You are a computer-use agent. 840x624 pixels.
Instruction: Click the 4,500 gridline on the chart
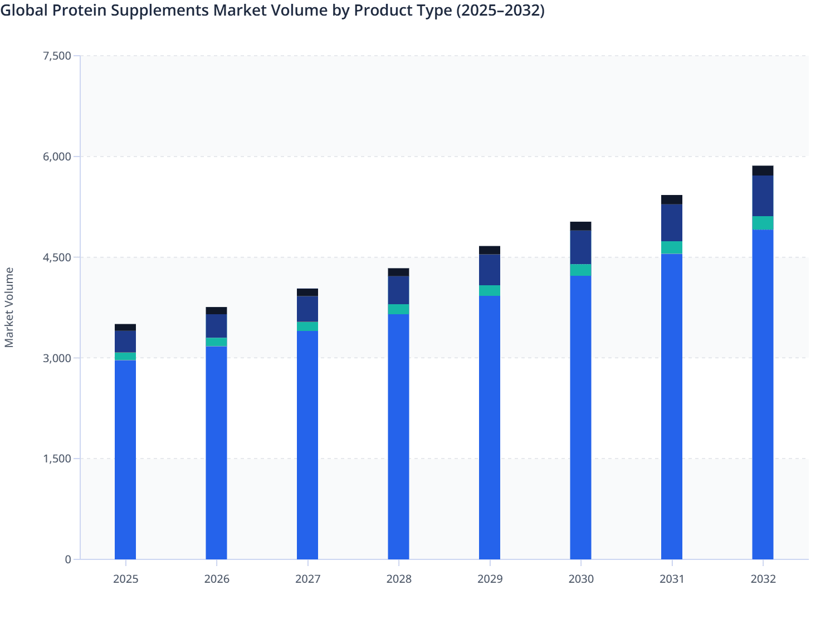[446, 257]
